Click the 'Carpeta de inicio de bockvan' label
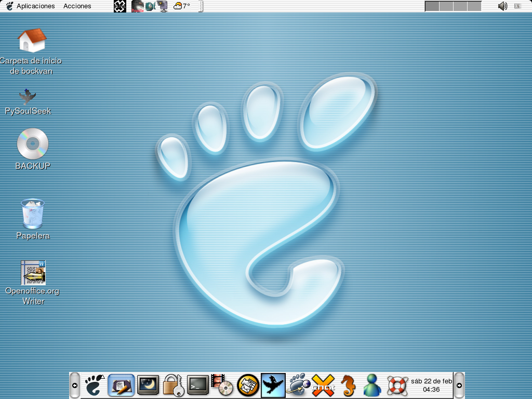Screen dimensions: 532x399 pos(31,66)
